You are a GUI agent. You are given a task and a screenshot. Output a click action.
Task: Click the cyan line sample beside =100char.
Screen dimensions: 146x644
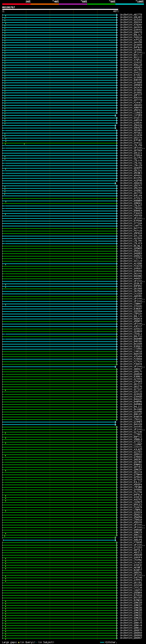pyautogui.click(x=102, y=642)
